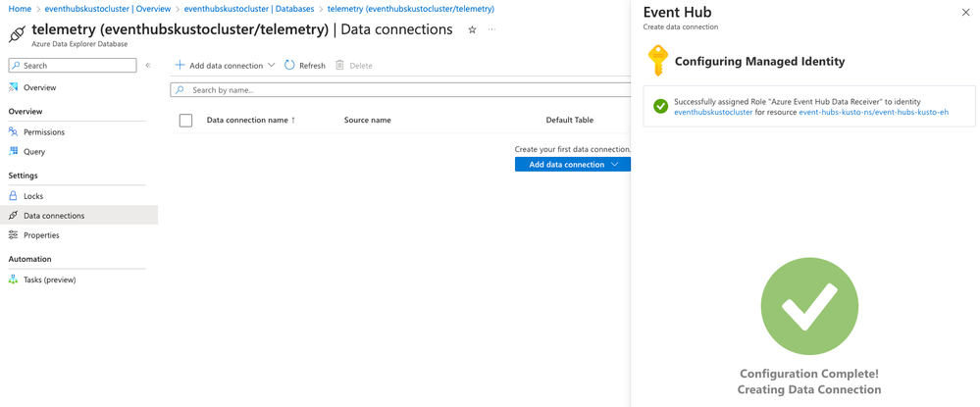Favorite this page with the star icon
Screen dimensions: 980x407
[x=473, y=30]
